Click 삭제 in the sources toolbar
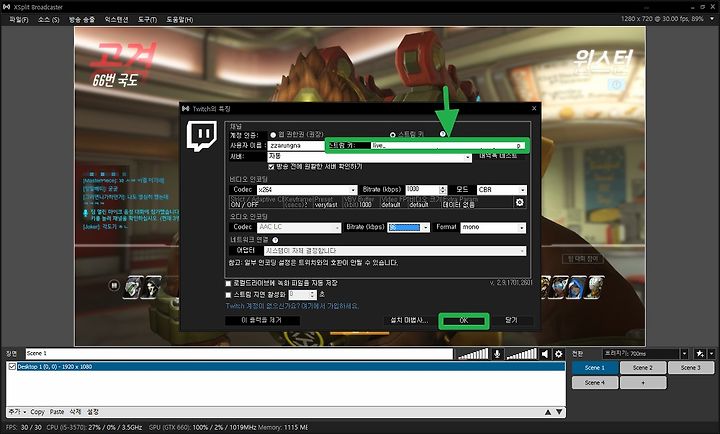 (75, 412)
